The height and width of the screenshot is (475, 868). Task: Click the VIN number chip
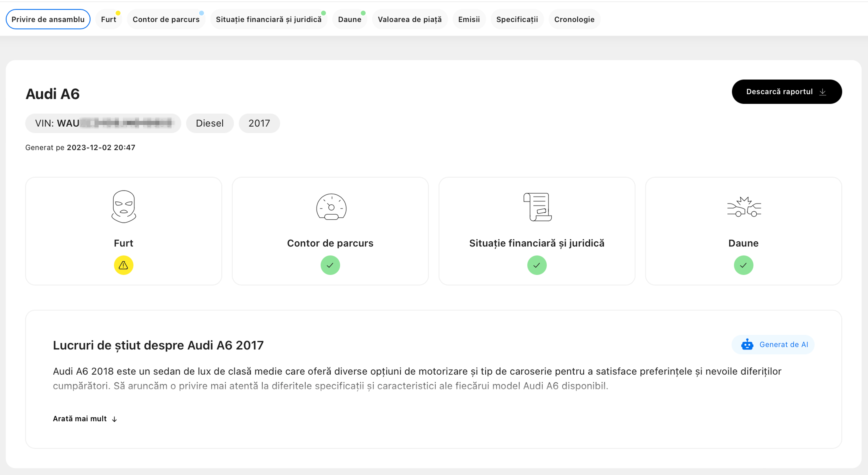pos(103,123)
